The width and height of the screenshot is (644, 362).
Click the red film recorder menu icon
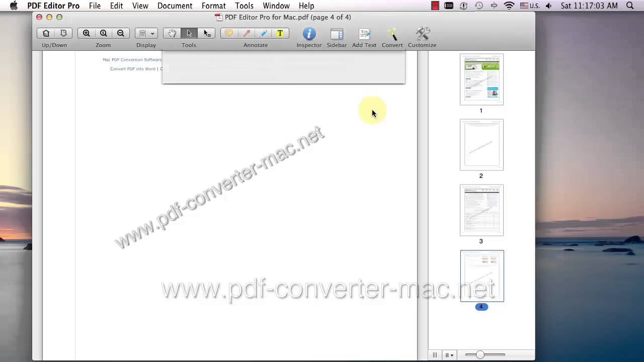tap(435, 6)
